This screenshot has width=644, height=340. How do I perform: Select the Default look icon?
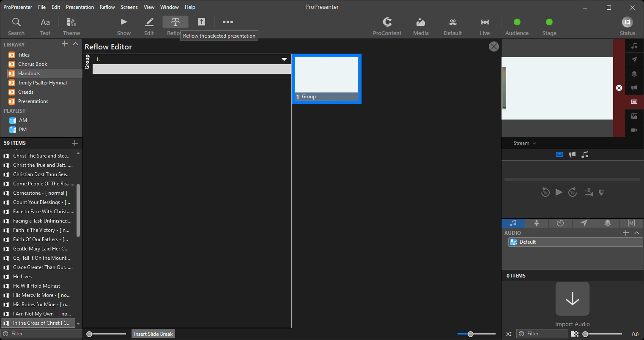[452, 27]
